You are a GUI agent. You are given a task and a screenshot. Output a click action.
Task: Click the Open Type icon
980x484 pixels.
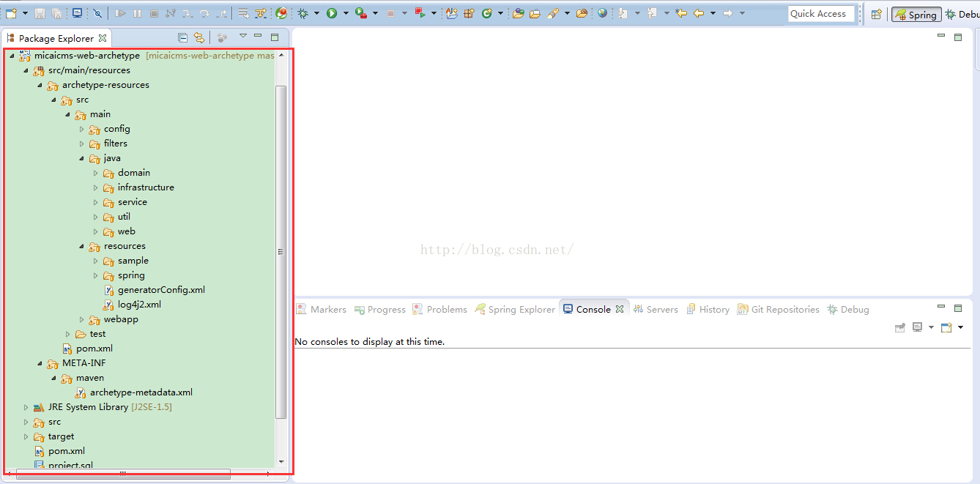tap(518, 13)
